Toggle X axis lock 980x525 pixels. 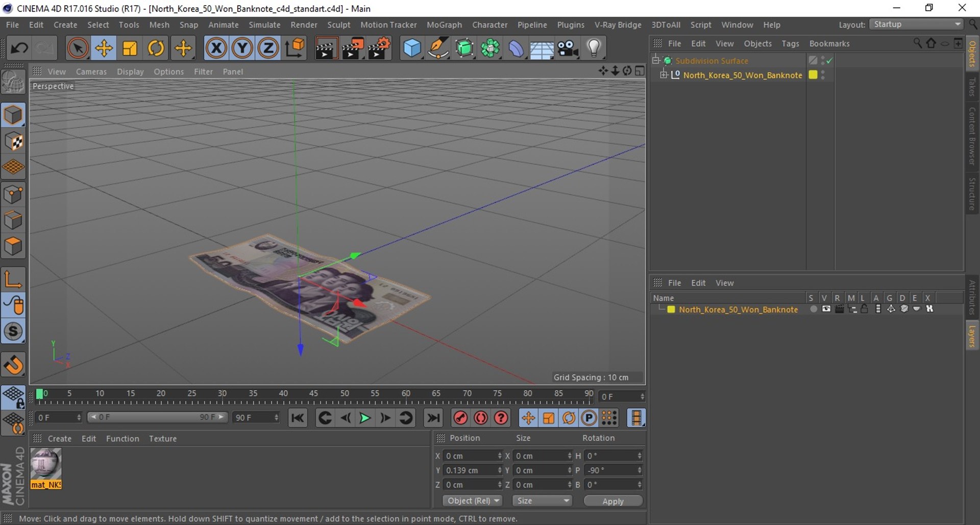(x=216, y=49)
